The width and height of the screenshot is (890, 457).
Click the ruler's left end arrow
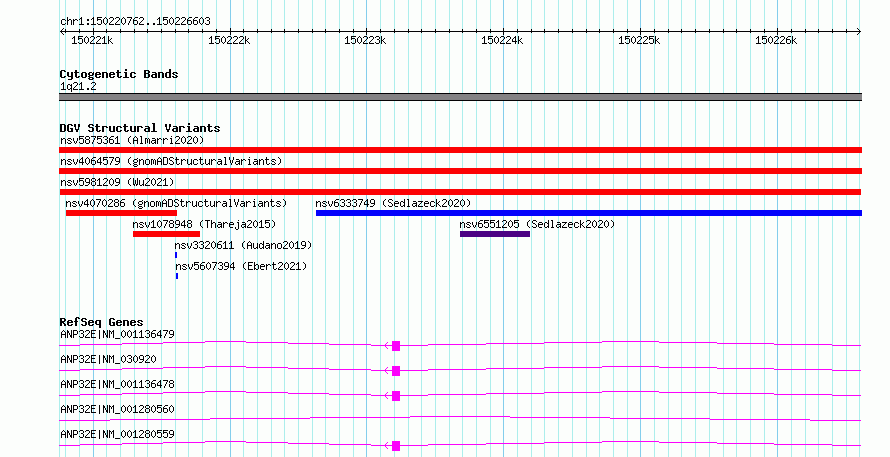pyautogui.click(x=62, y=32)
